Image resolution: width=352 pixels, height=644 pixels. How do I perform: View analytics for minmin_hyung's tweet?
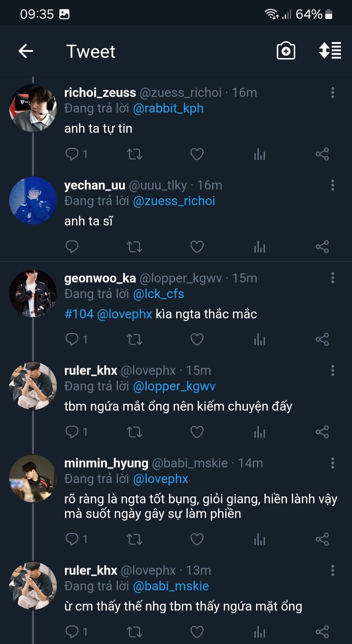(x=259, y=539)
